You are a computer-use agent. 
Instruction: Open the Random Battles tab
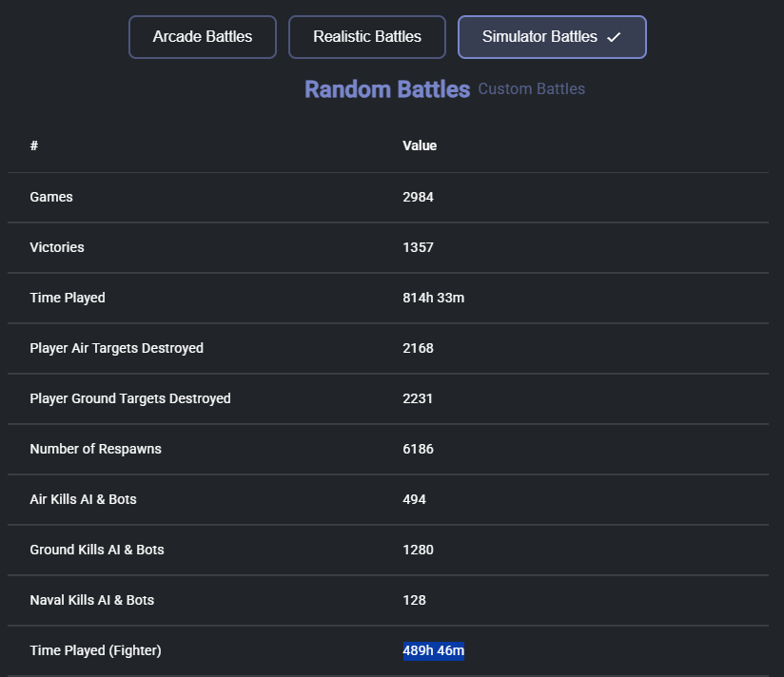[x=387, y=89]
